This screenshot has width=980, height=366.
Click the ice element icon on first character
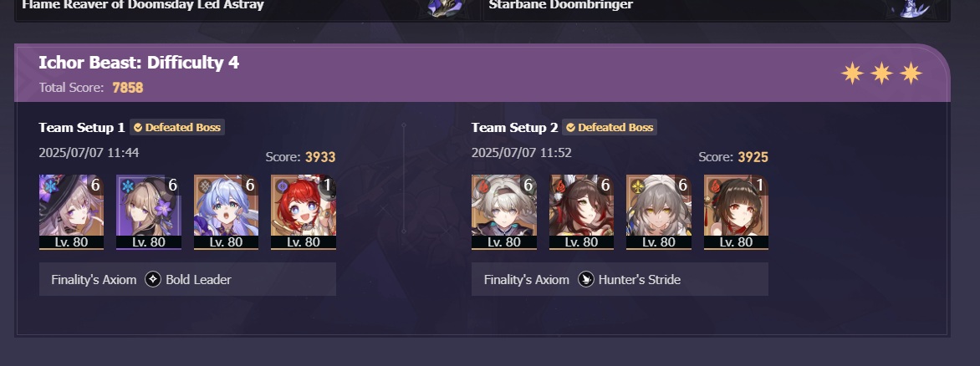tap(48, 185)
